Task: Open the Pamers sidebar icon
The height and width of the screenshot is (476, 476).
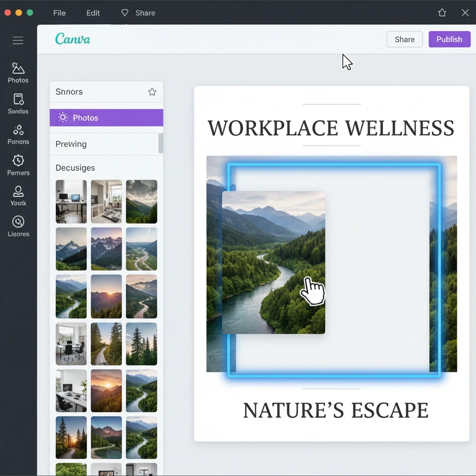Action: 18,165
